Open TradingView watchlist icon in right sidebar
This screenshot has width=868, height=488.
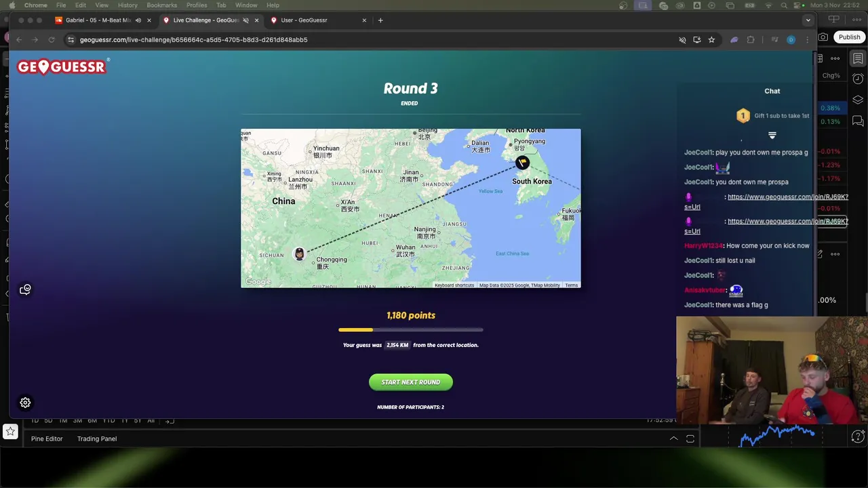[x=858, y=58]
